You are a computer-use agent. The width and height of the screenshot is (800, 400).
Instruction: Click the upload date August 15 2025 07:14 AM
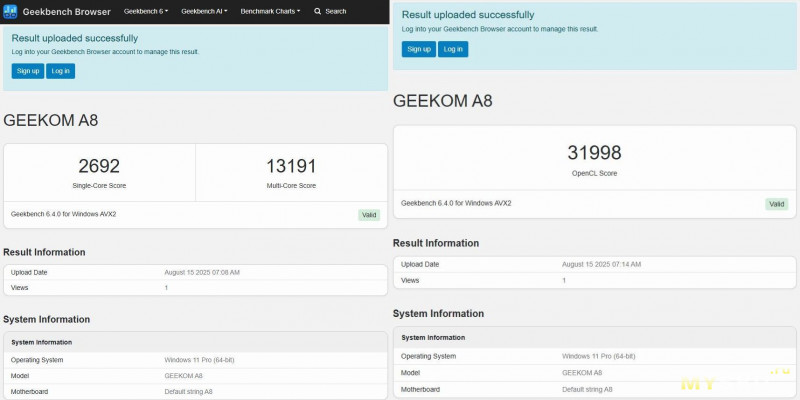[602, 264]
